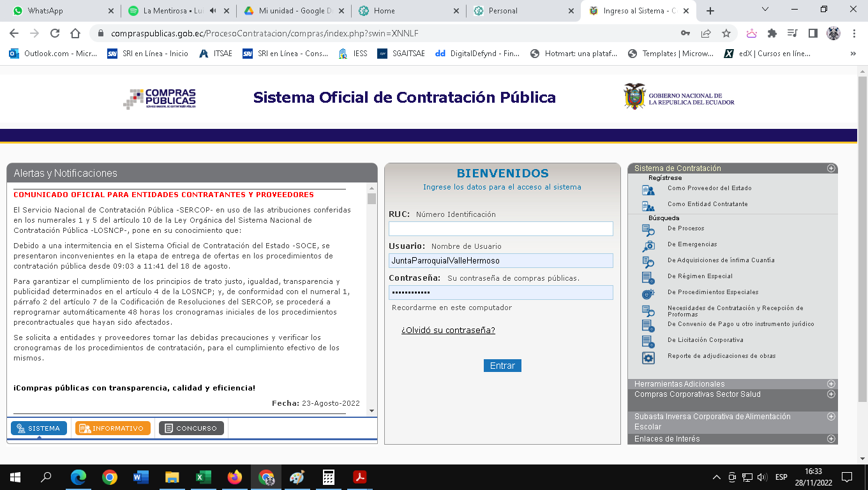Expand Compras Corporativas Sector Salud panel
The height and width of the screenshot is (490, 868).
point(831,394)
